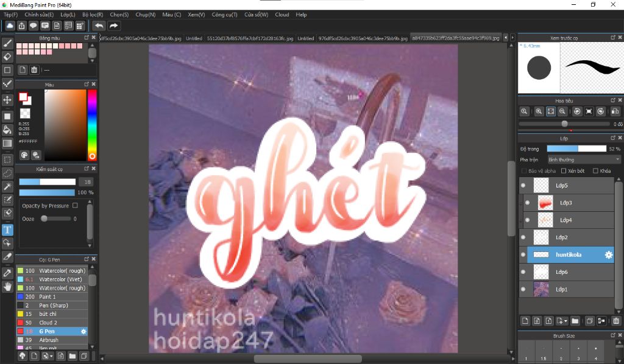Open the Lớp(L) menu
The height and width of the screenshot is (364, 624).
click(68, 15)
